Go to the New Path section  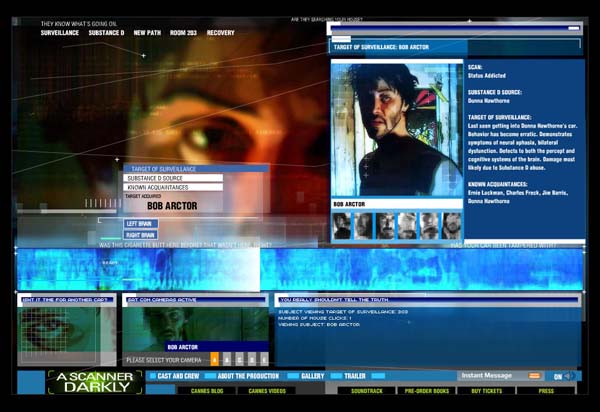(x=147, y=33)
